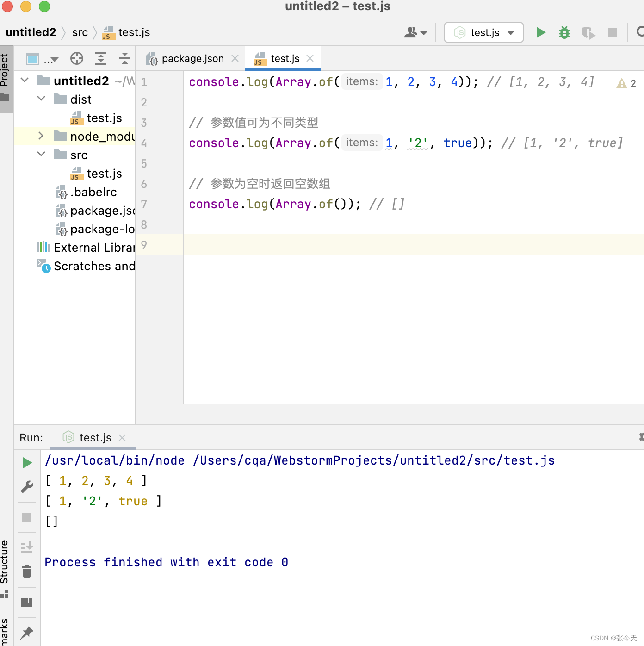The height and width of the screenshot is (646, 644).
Task: Clear Run console with trash icon
Action: pyautogui.click(x=27, y=571)
